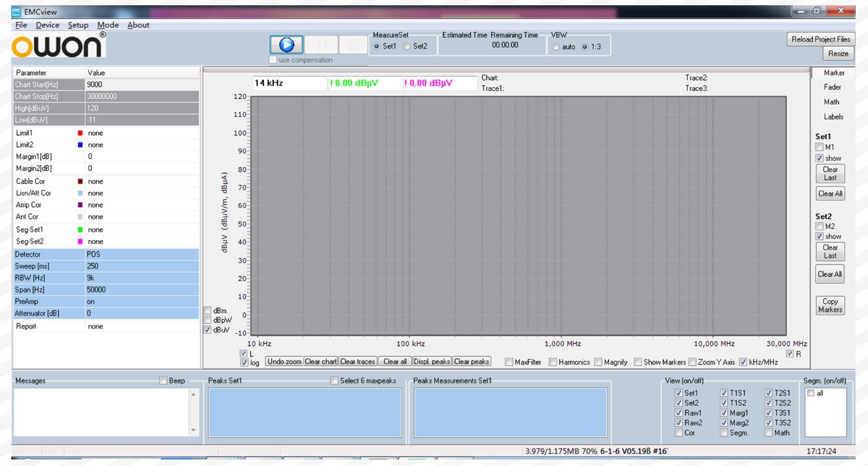Open the Setup menu
The image size is (868, 466).
(78, 25)
